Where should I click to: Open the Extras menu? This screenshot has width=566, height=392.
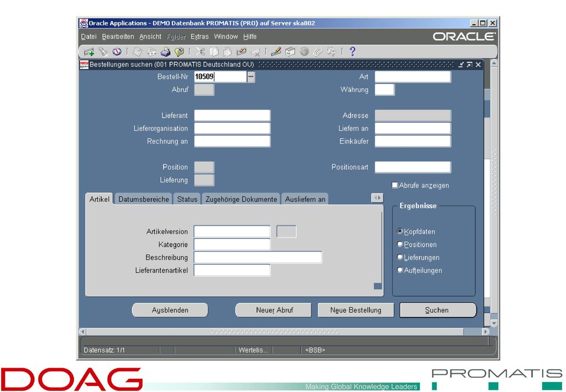200,36
